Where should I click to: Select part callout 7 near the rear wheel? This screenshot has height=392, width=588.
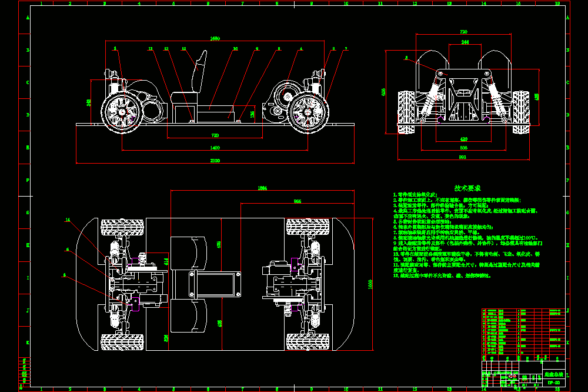(x=346, y=49)
